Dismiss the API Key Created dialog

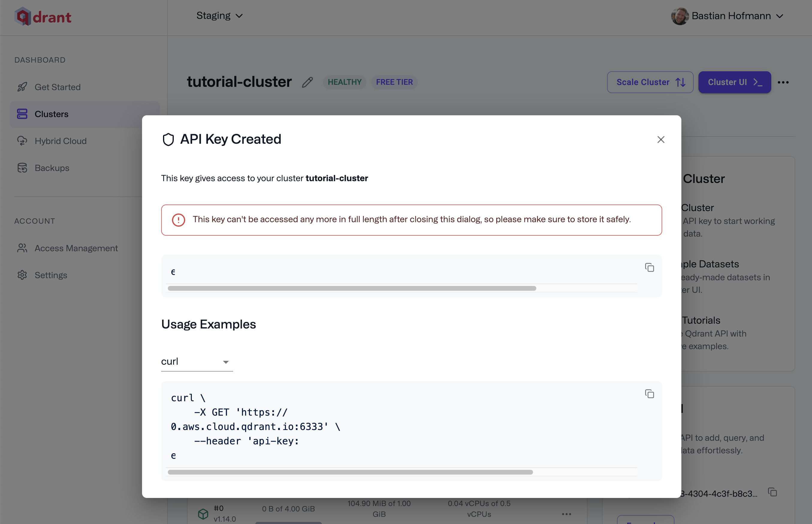[x=661, y=140]
